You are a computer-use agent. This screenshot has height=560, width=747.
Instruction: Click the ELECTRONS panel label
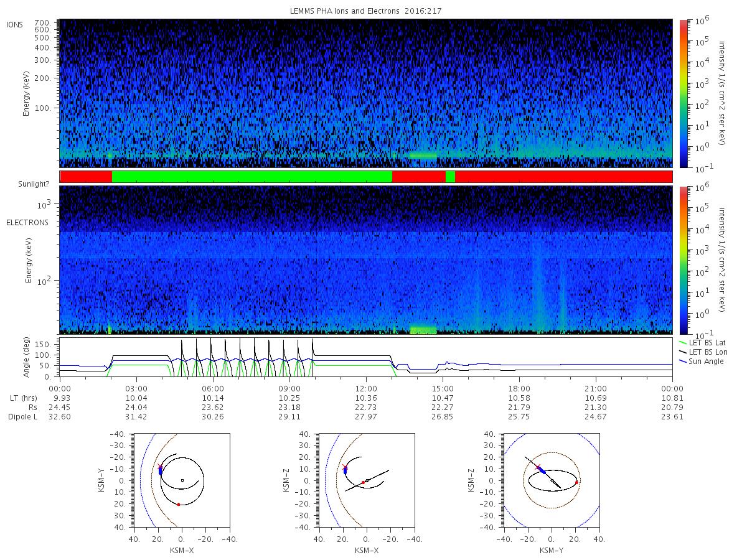pyautogui.click(x=27, y=222)
